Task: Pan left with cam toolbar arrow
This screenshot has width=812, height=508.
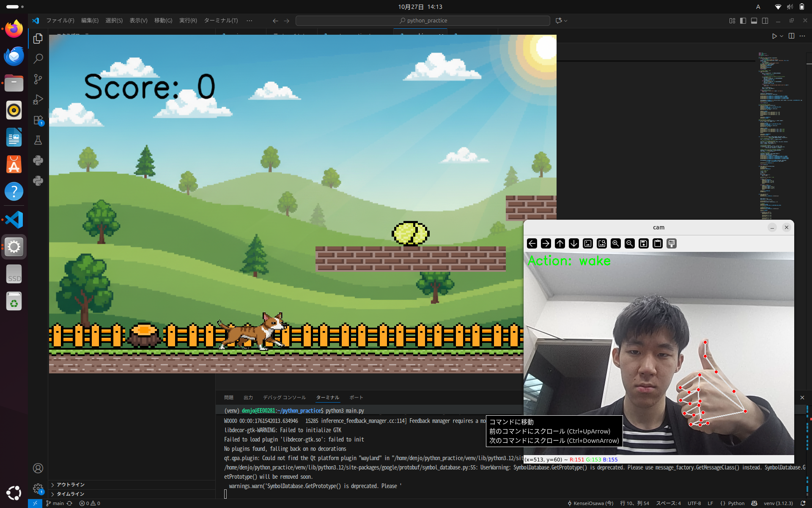Action: (x=532, y=243)
